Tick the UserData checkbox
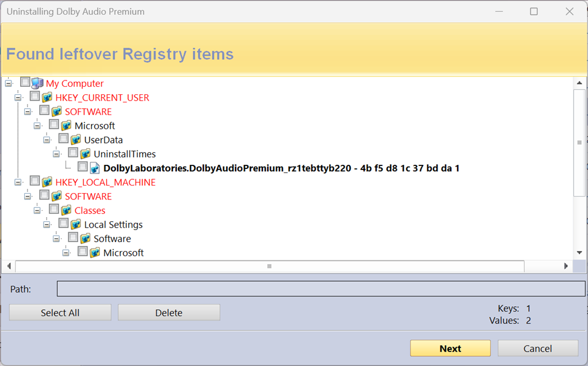The width and height of the screenshot is (588, 366). (63, 138)
